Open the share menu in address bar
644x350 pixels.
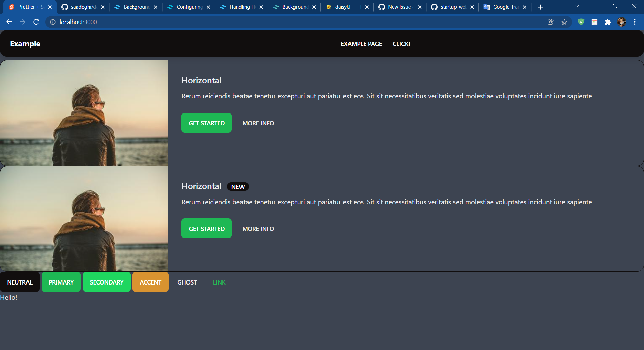click(550, 22)
